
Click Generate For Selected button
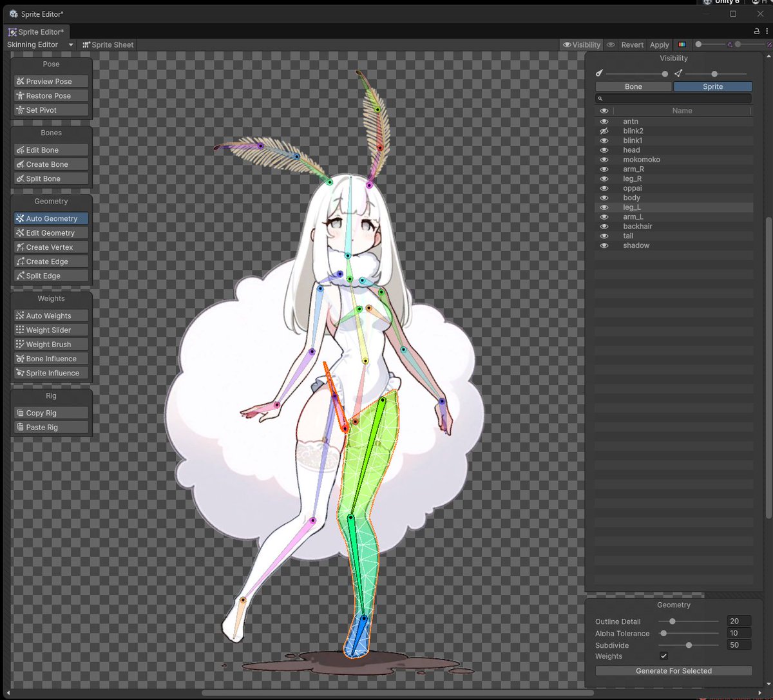coord(674,671)
